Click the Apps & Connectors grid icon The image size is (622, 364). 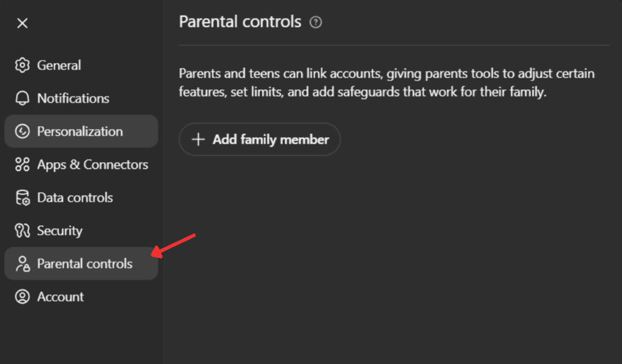tap(22, 164)
